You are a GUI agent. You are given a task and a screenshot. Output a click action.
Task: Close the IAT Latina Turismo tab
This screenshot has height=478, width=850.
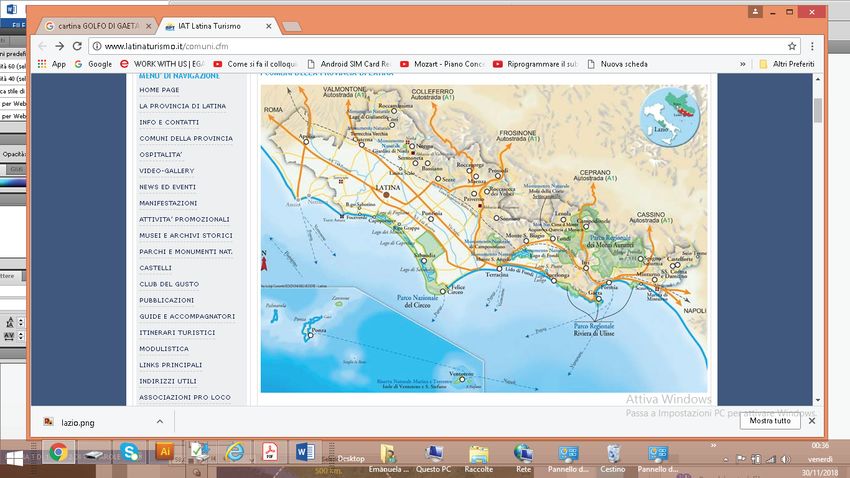pyautogui.click(x=268, y=26)
